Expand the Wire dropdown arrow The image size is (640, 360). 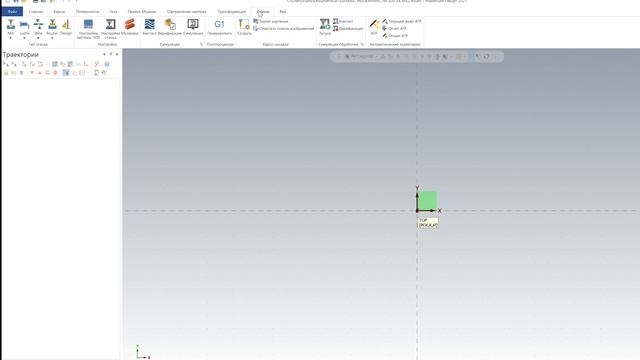point(38,38)
